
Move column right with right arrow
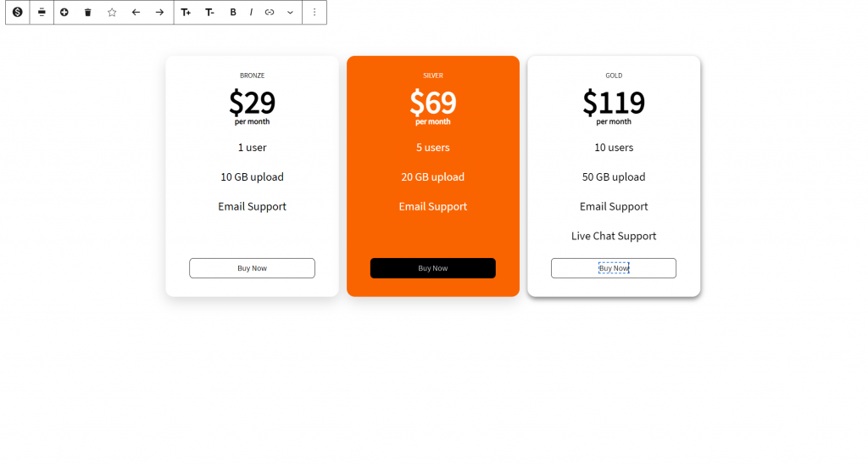[159, 12]
